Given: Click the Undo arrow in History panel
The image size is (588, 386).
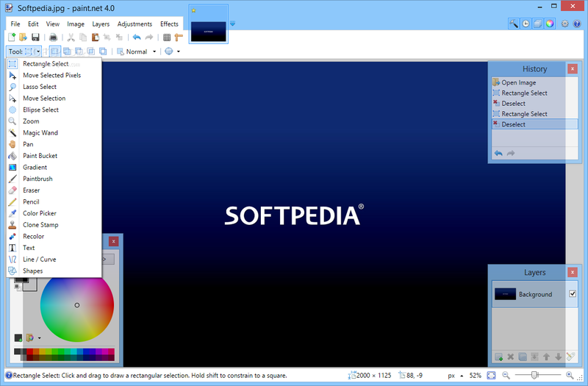Looking at the screenshot, I should 498,153.
